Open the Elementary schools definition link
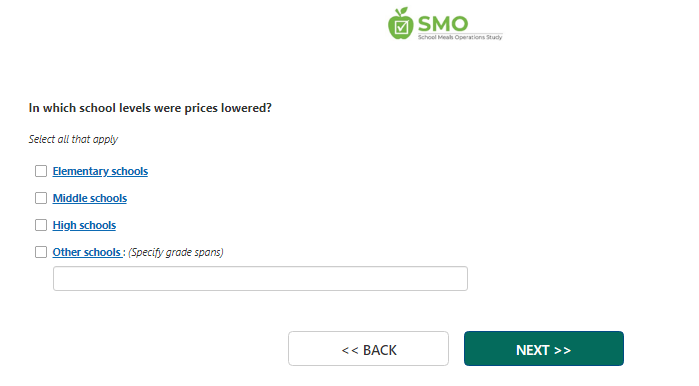699x386 pixels. [100, 171]
